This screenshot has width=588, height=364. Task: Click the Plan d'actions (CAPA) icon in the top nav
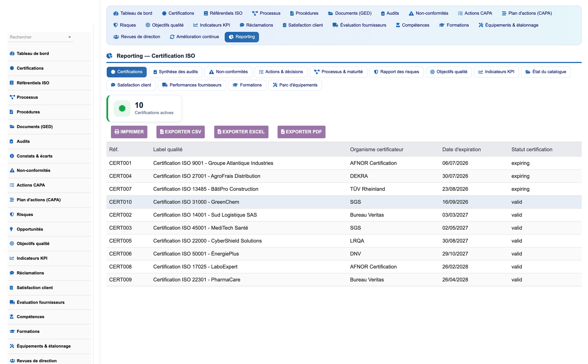point(504,13)
